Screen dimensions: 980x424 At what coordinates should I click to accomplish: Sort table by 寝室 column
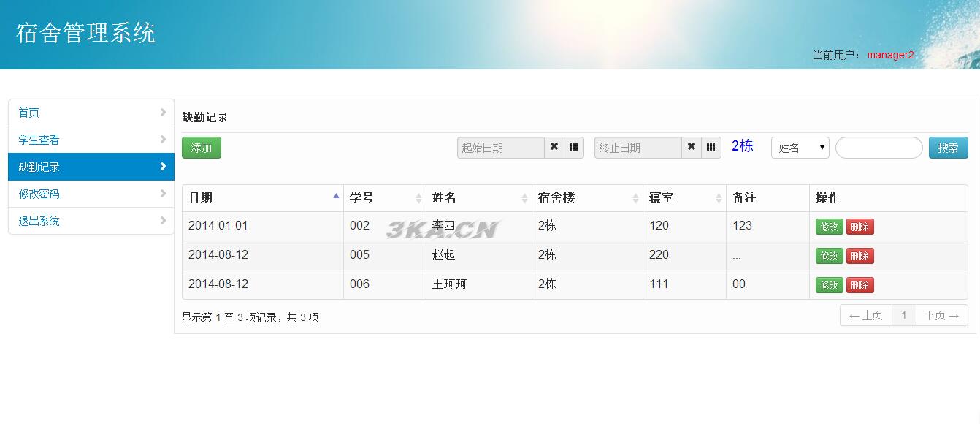684,197
